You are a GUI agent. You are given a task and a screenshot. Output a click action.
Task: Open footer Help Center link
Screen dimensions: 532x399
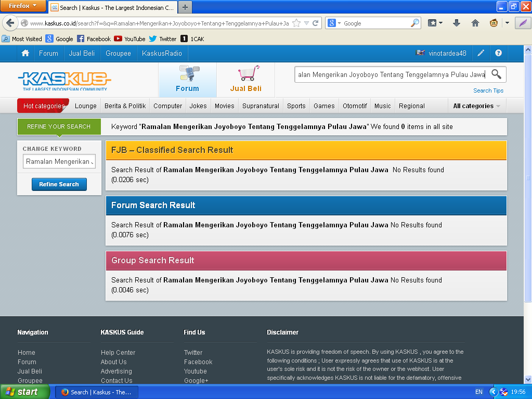click(118, 353)
